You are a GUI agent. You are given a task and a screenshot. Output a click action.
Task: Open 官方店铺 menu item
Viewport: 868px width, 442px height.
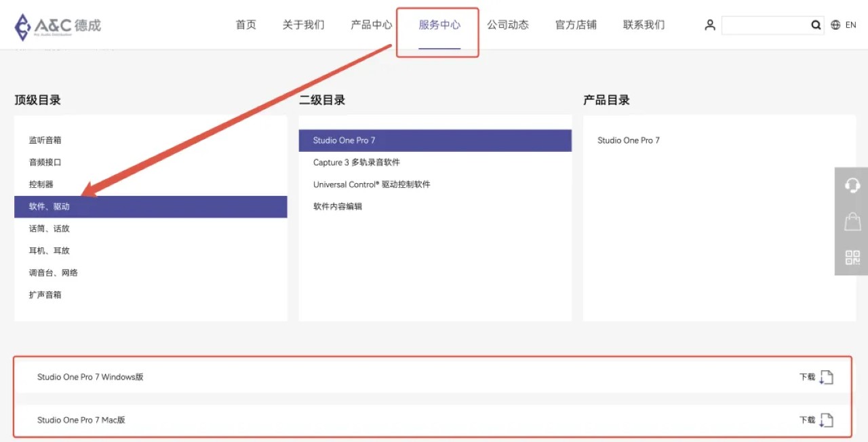tap(576, 25)
